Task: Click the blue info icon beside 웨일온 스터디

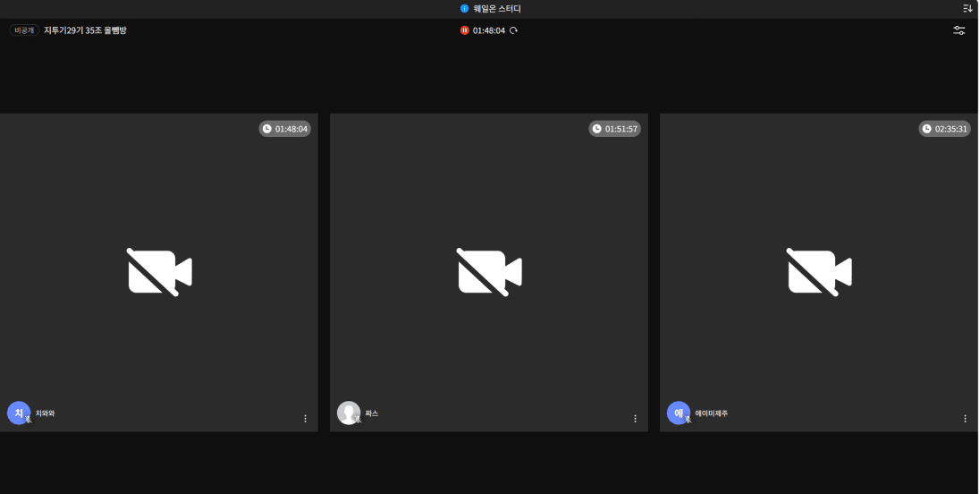Action: pos(464,9)
